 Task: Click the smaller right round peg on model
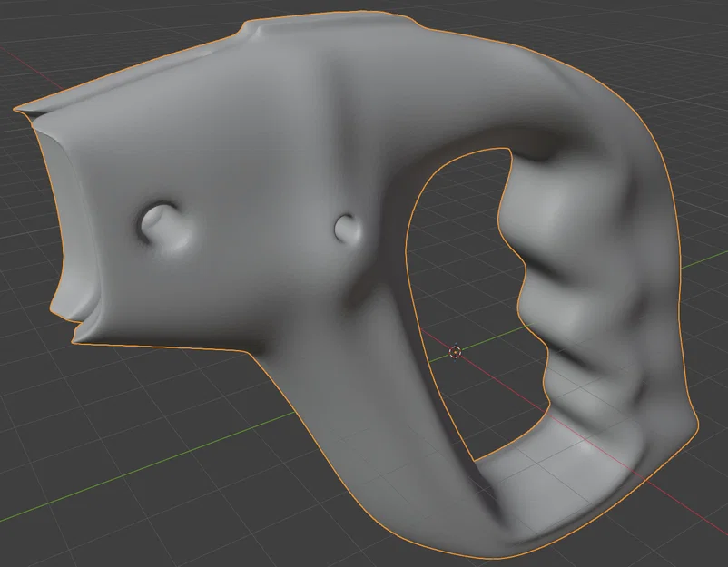[x=347, y=228]
